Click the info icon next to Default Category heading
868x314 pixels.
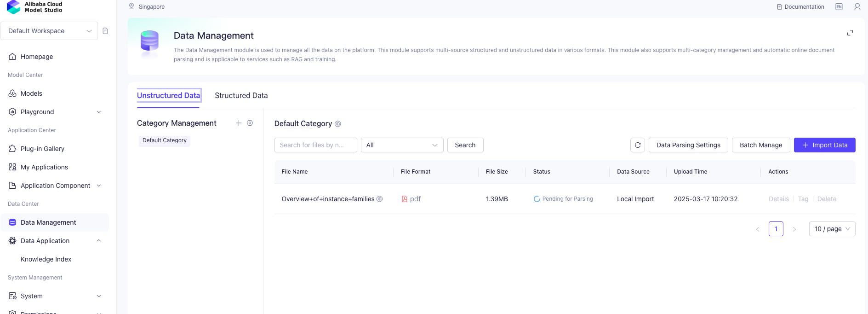click(338, 124)
